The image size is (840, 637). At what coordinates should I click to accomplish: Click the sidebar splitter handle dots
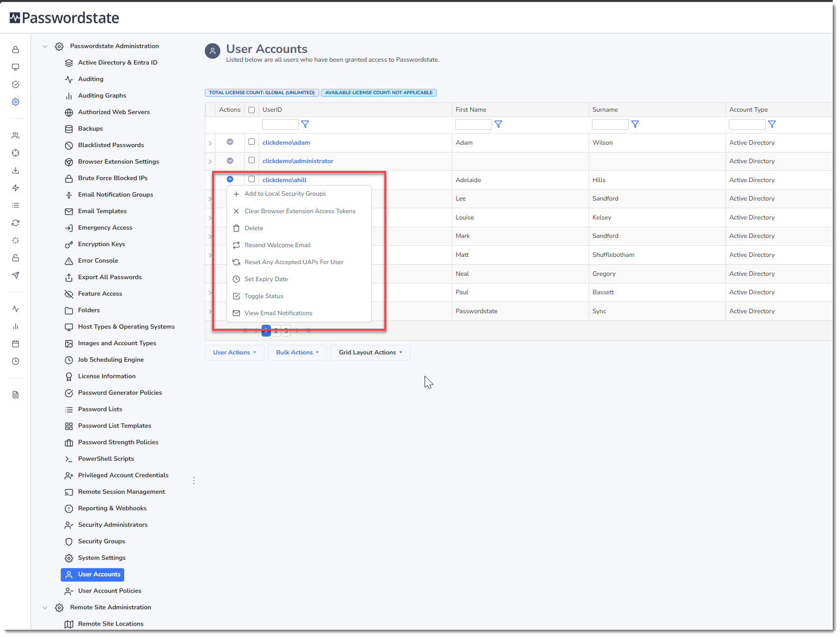pyautogui.click(x=194, y=481)
